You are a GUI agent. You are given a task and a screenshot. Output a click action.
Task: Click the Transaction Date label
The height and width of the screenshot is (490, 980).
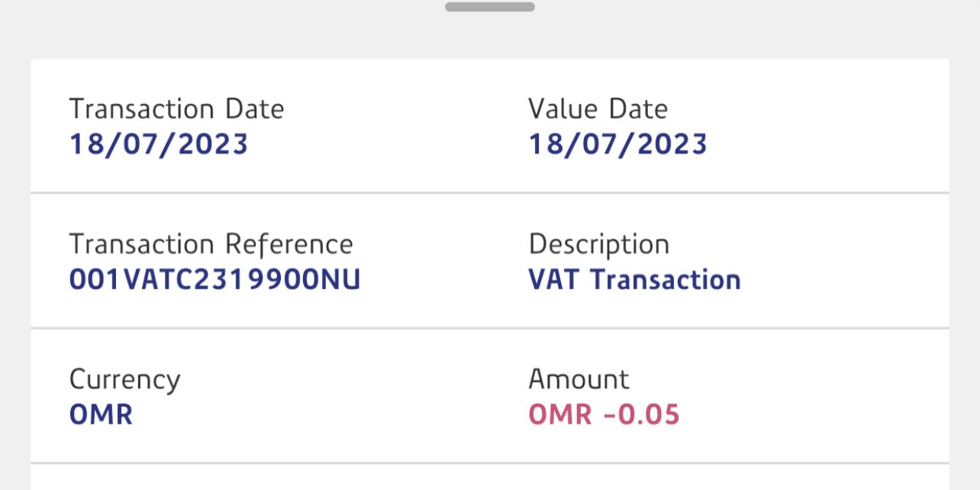tap(176, 109)
